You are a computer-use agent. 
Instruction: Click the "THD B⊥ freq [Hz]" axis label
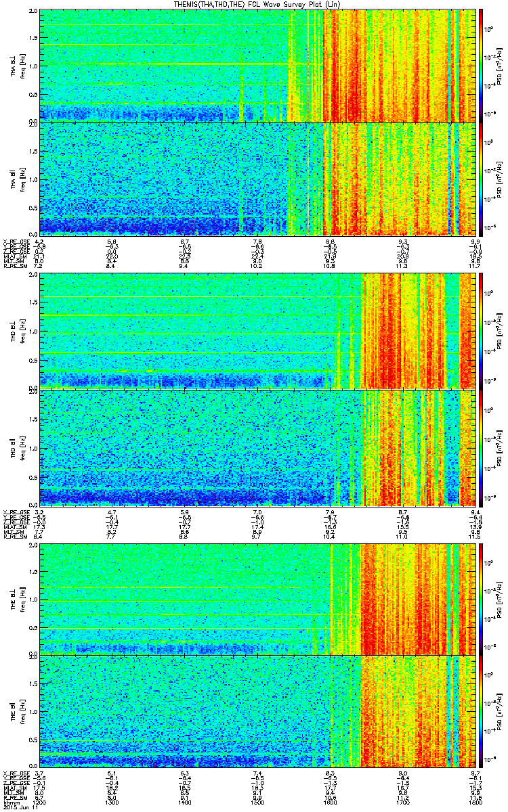pos(17,331)
